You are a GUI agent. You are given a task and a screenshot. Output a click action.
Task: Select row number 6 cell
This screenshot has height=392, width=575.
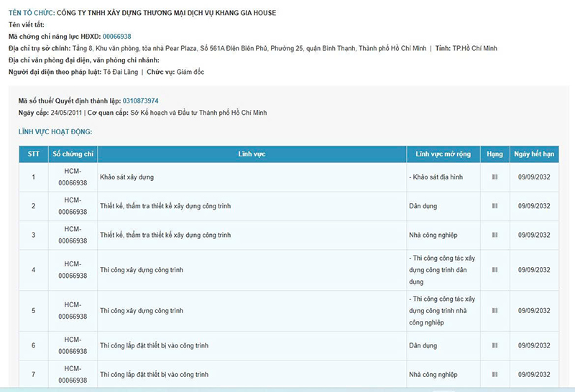(33, 345)
